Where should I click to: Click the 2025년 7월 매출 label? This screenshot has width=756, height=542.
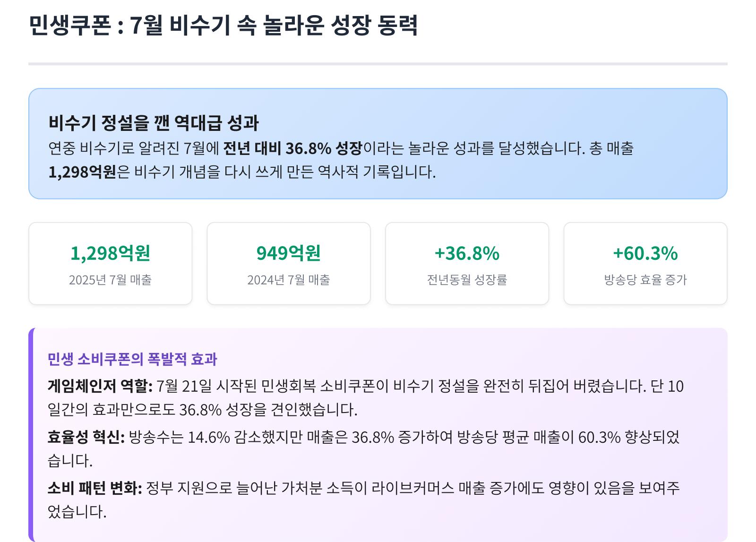pos(110,280)
